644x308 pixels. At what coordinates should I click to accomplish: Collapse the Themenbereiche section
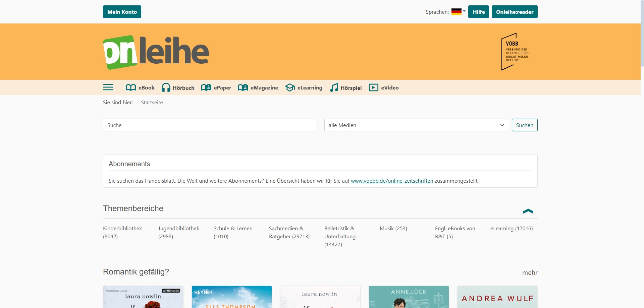click(x=528, y=211)
